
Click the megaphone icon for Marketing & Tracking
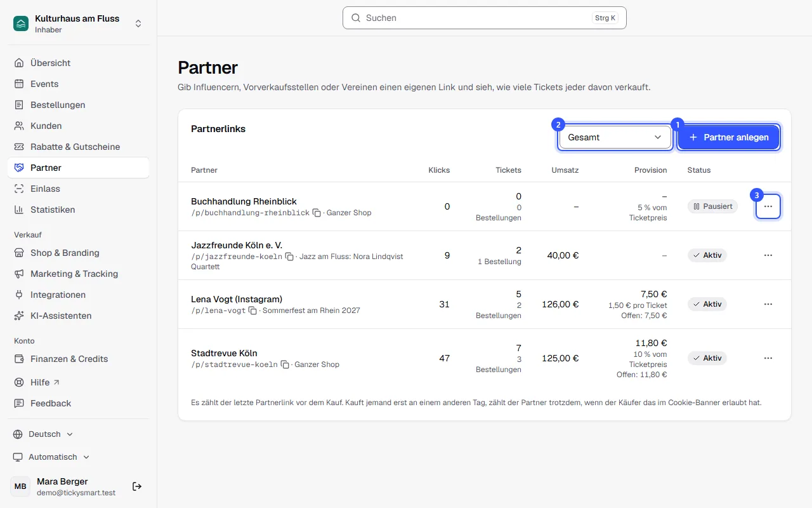tap(19, 274)
